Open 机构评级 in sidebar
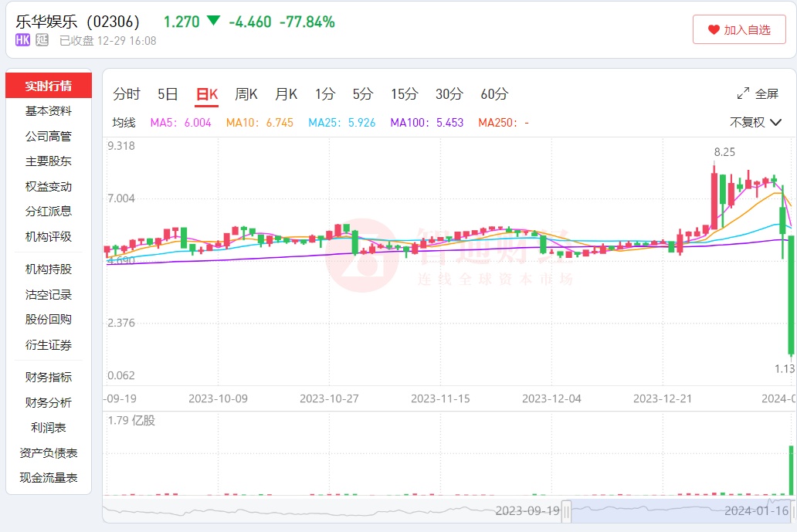Screen dimensions: 797x532 pos(49,236)
